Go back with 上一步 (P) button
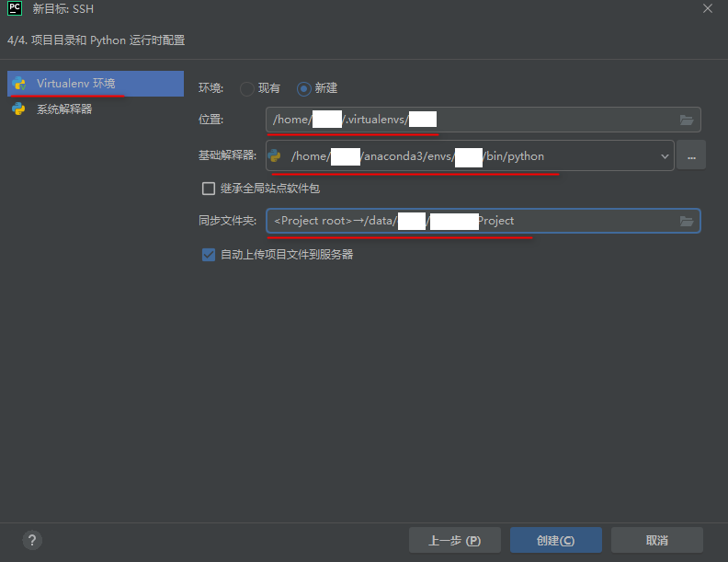This screenshot has height=562, width=728. point(454,540)
